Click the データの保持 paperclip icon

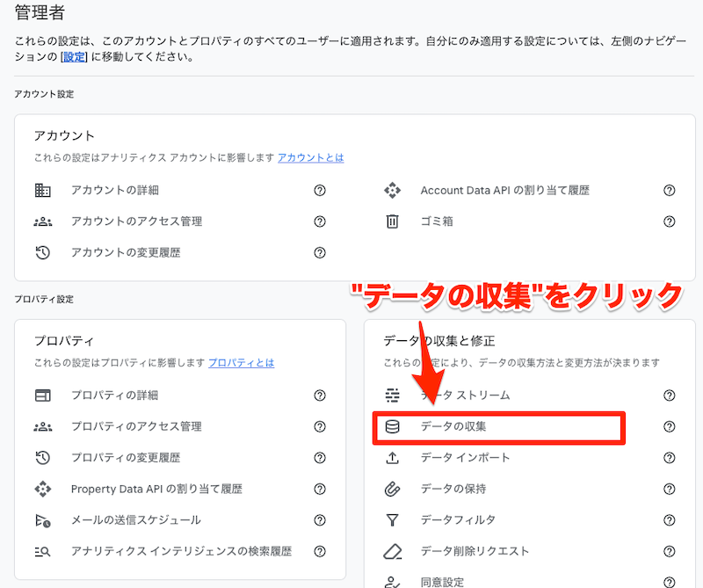(x=392, y=489)
